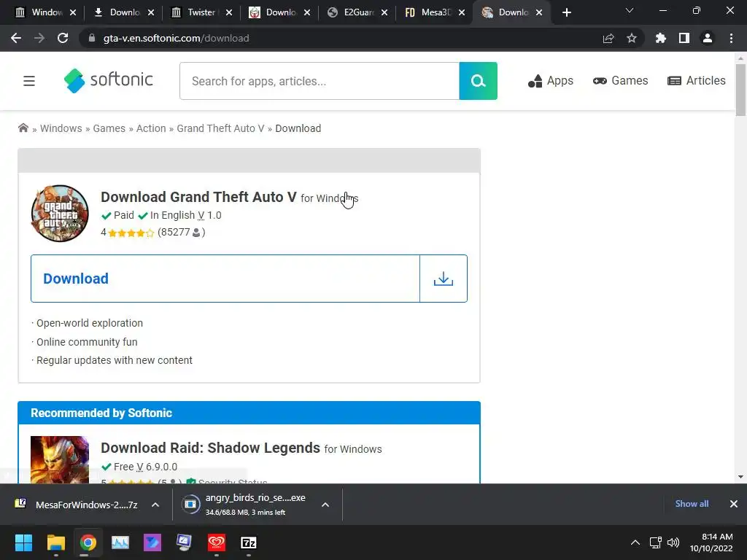This screenshot has height=560, width=747.
Task: Click the blue Download button text
Action: click(x=76, y=279)
